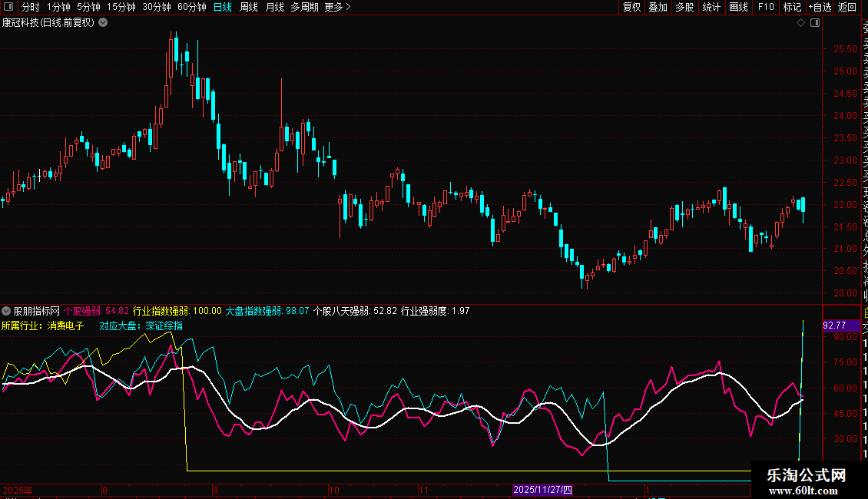Open the 画线 drawing tools
Viewport: 868px width, 499px height.
point(738,7)
